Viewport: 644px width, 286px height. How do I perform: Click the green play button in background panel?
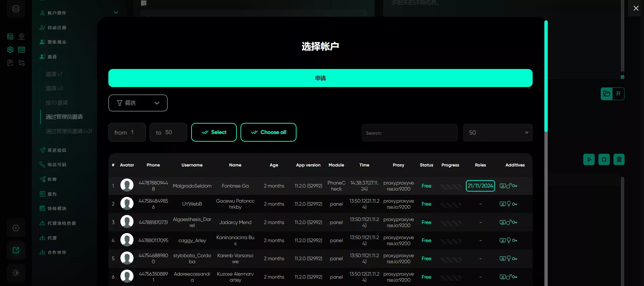point(589,159)
